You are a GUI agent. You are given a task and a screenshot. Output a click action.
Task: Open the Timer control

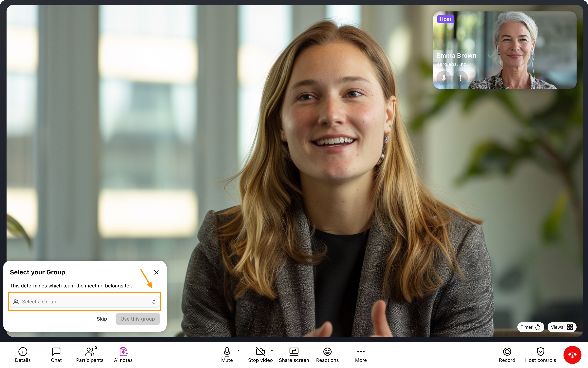pyautogui.click(x=530, y=327)
